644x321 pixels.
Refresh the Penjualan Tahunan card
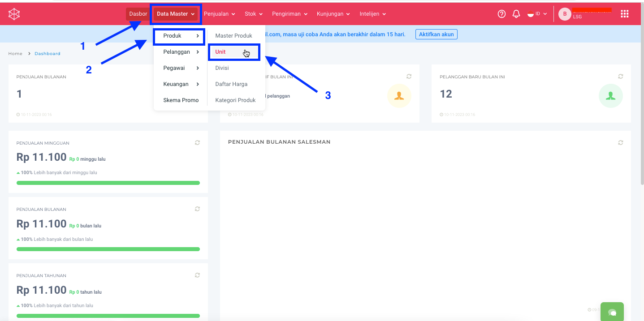pos(197,275)
